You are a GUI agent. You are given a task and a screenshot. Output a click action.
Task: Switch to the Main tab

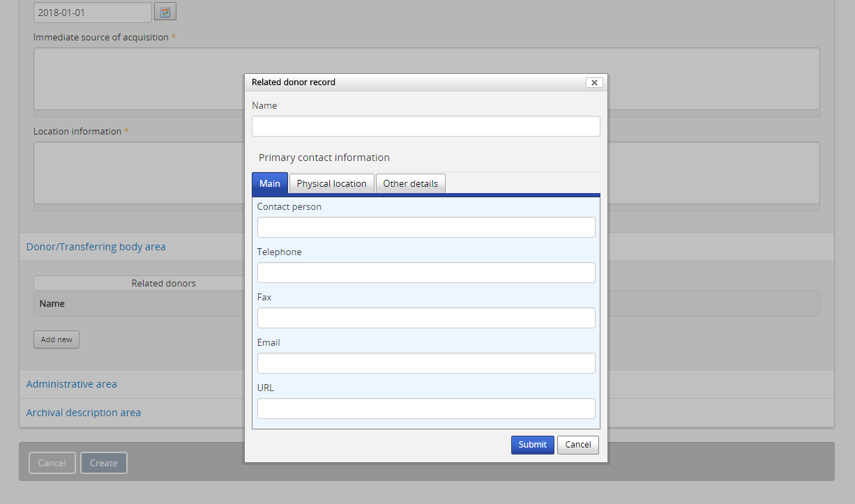[x=270, y=183]
